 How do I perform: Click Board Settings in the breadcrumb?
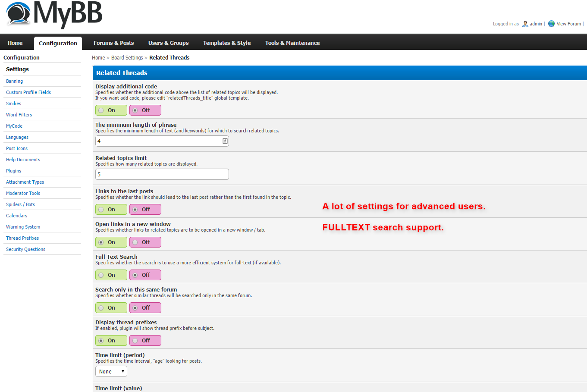pos(127,57)
